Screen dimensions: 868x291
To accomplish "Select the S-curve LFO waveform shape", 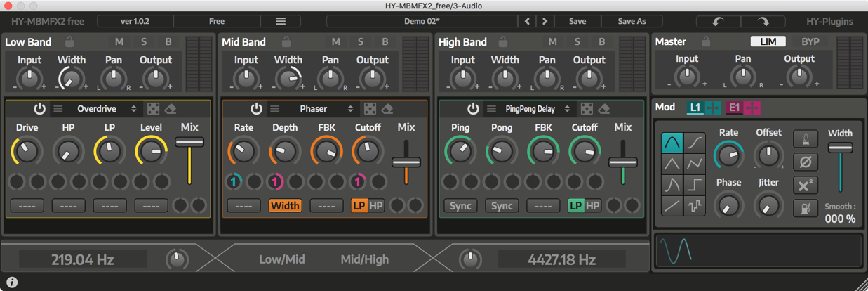I will click(x=695, y=143).
